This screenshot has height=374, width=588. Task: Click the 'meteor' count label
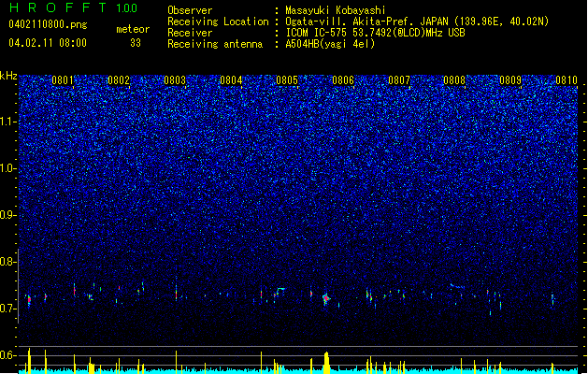[133, 29]
